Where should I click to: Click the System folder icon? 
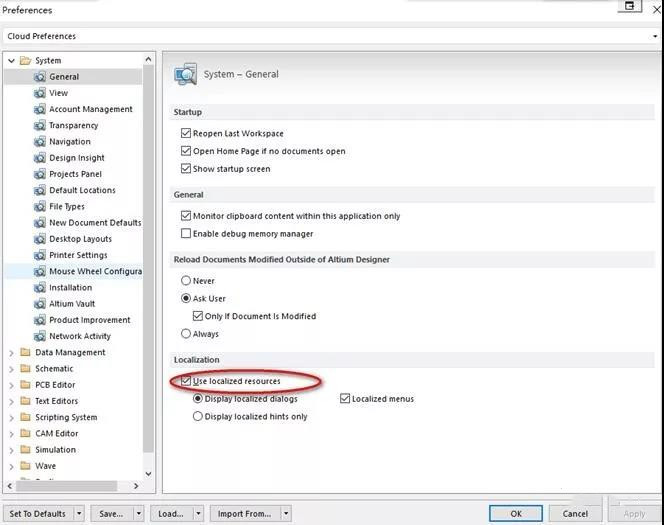(x=25, y=61)
